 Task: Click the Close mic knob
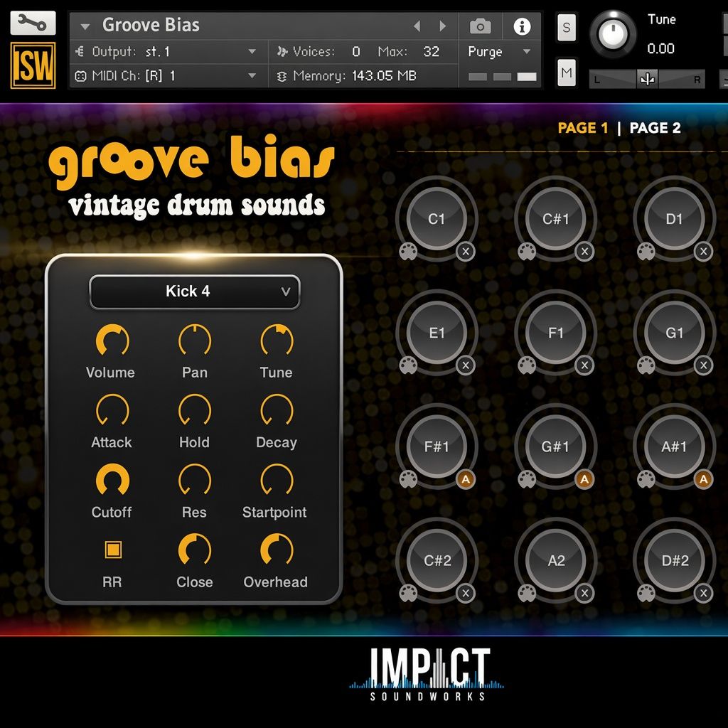pyautogui.click(x=195, y=550)
